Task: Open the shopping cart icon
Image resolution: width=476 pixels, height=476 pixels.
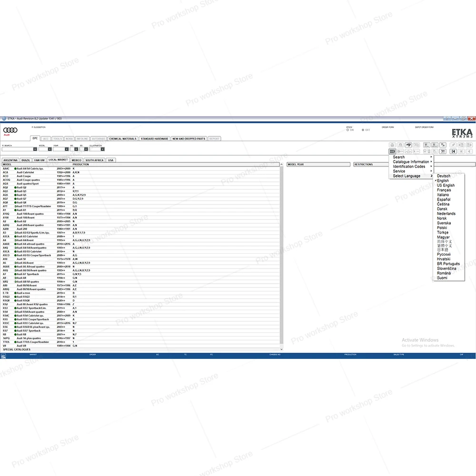Action: pyautogui.click(x=443, y=151)
